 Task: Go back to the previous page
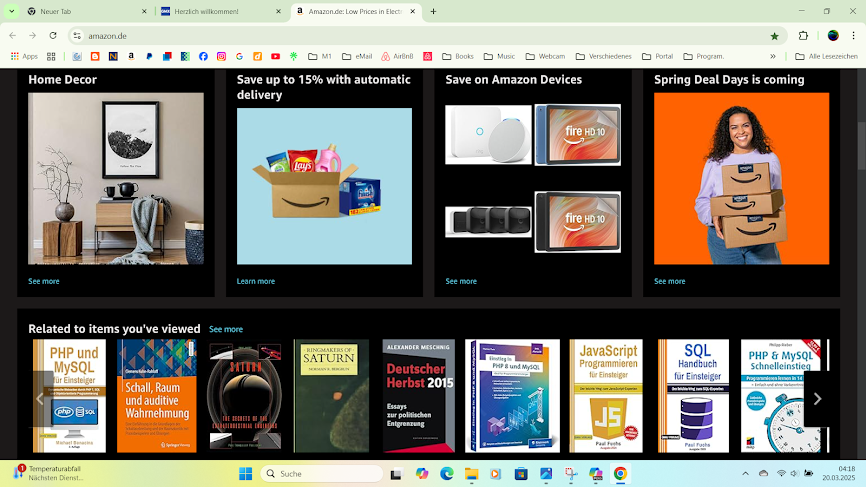pos(13,36)
